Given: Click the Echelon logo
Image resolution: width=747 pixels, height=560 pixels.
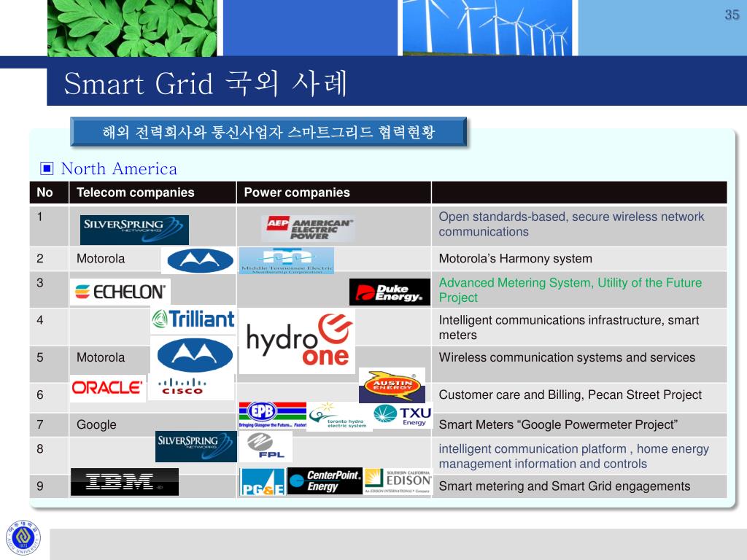Looking at the screenshot, I should coord(120,292).
